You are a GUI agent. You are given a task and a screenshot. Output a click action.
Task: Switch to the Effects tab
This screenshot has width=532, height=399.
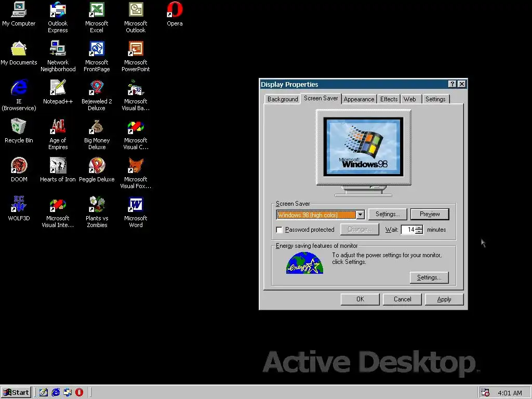(x=389, y=99)
